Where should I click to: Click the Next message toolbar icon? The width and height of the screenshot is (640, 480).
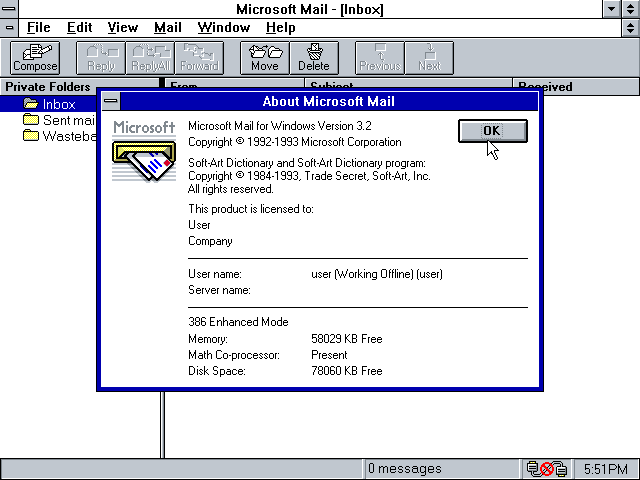429,58
